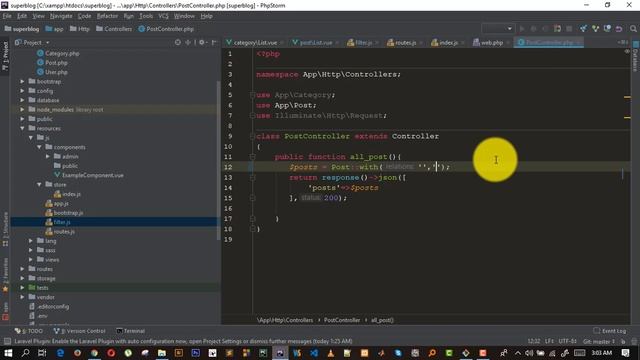Click Controllers breadcrumb in navigation bar
This screenshot has width=640, height=360.
pyautogui.click(x=114, y=29)
